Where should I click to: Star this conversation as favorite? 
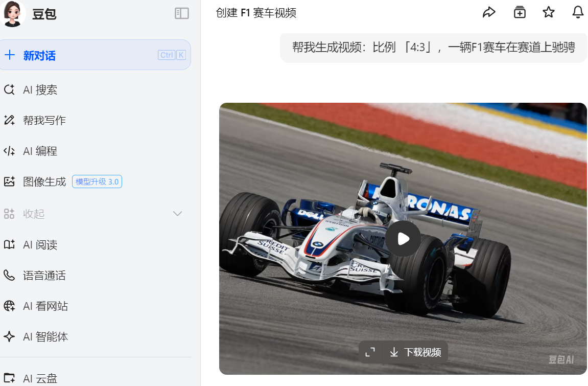tap(549, 12)
